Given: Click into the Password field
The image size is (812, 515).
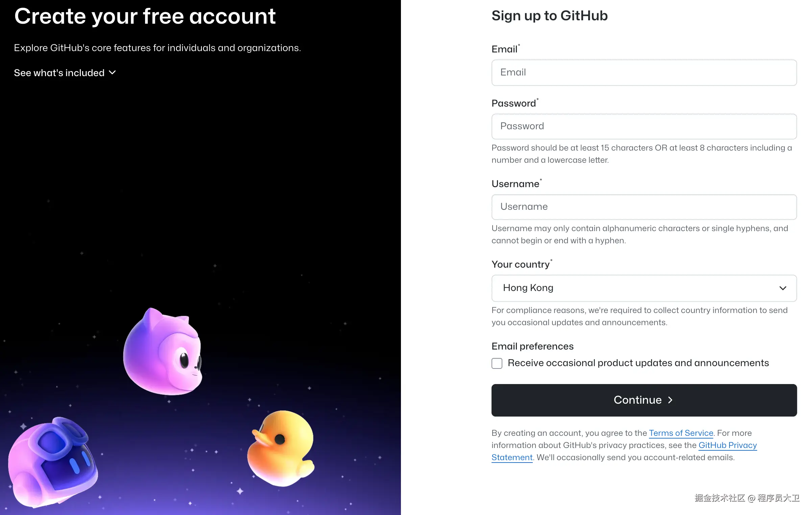Looking at the screenshot, I should [644, 127].
